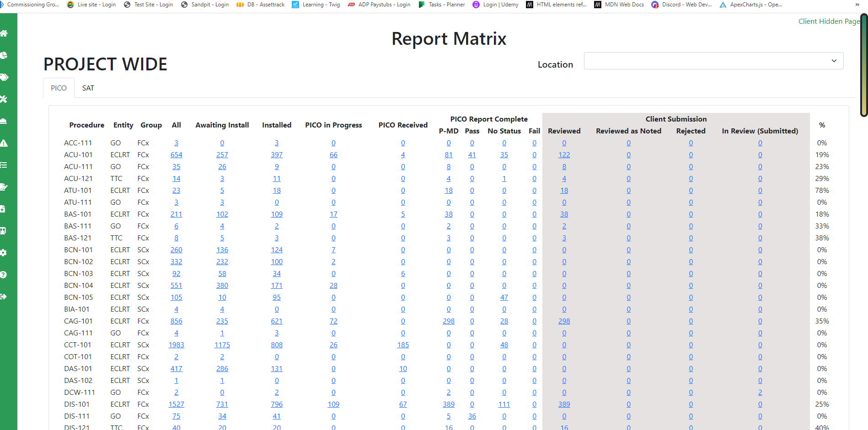Switch to the SAT tab
The height and width of the screenshot is (430, 868).
[88, 88]
